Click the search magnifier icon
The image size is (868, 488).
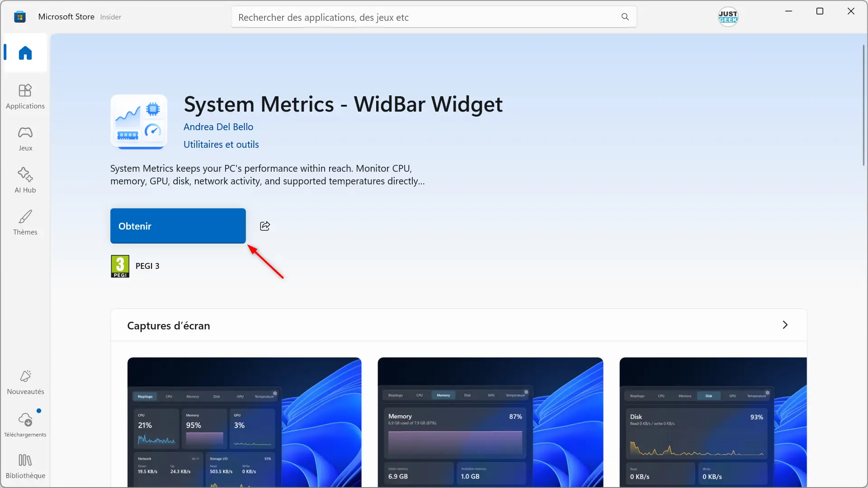pyautogui.click(x=625, y=17)
